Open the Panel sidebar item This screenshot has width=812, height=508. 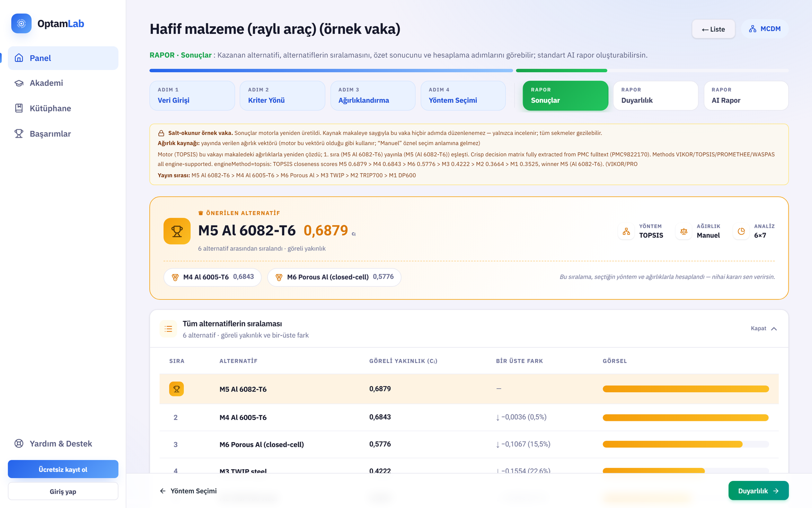63,58
